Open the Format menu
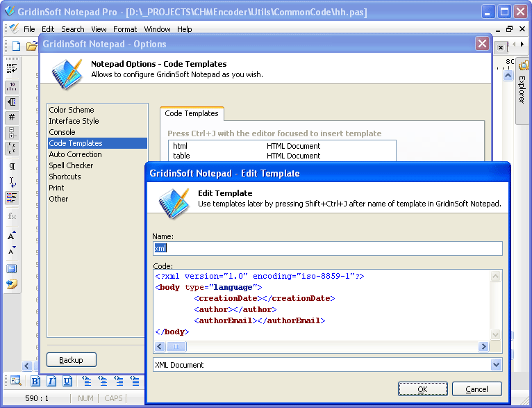The height and width of the screenshot is (408, 532). (x=125, y=29)
